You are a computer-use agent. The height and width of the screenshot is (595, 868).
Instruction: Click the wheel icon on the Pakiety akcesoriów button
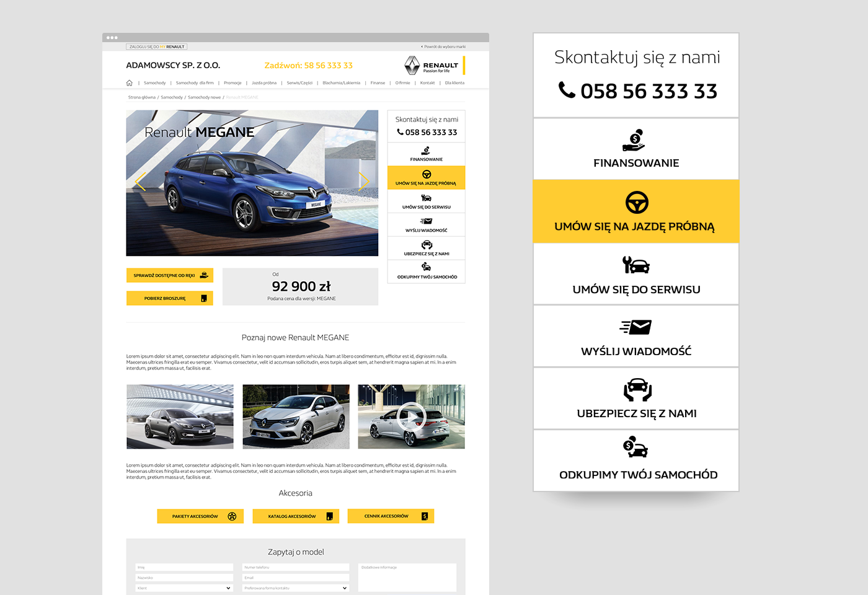pos(232,516)
